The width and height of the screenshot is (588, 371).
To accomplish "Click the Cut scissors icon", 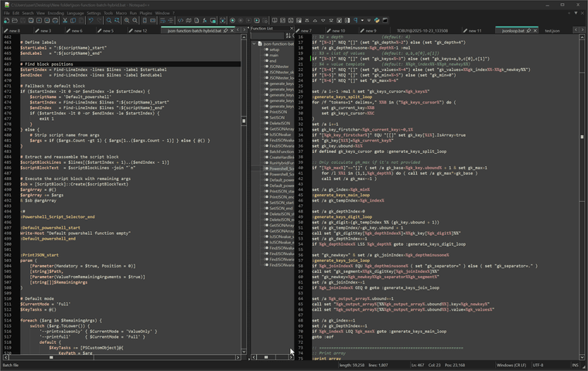I will 65,21.
